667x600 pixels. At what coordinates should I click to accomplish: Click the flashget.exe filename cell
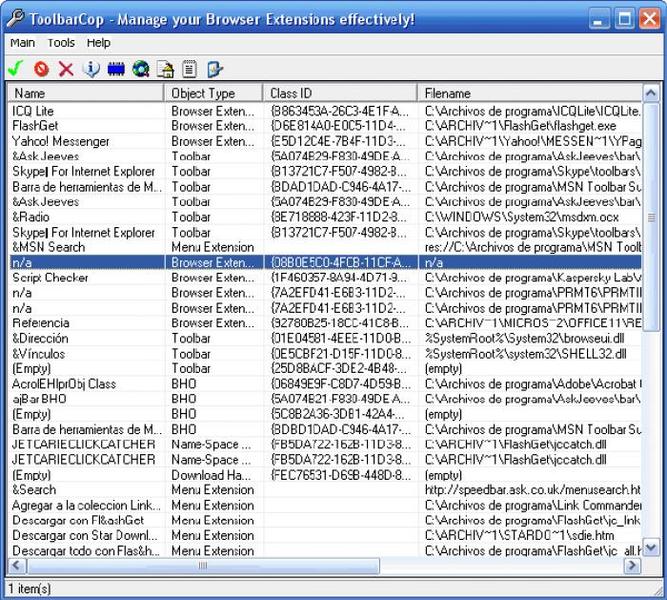(x=520, y=126)
